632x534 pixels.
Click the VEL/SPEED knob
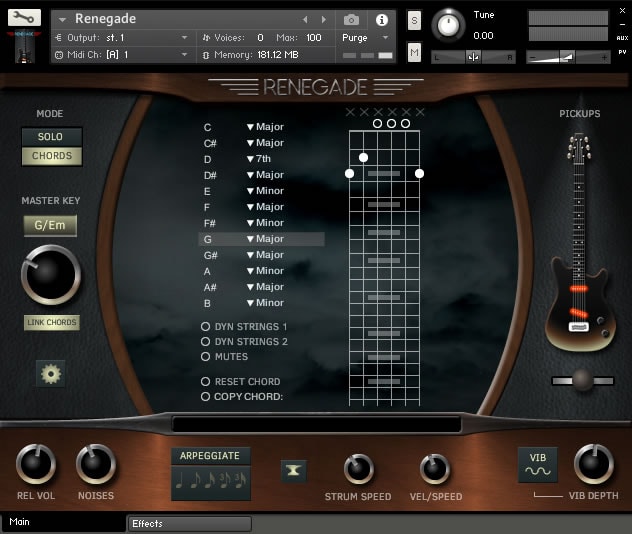point(435,469)
